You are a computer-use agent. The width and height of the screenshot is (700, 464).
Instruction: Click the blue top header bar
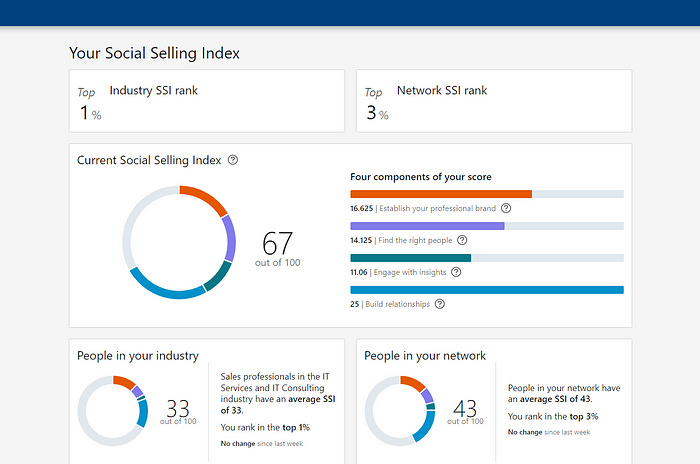click(x=350, y=13)
